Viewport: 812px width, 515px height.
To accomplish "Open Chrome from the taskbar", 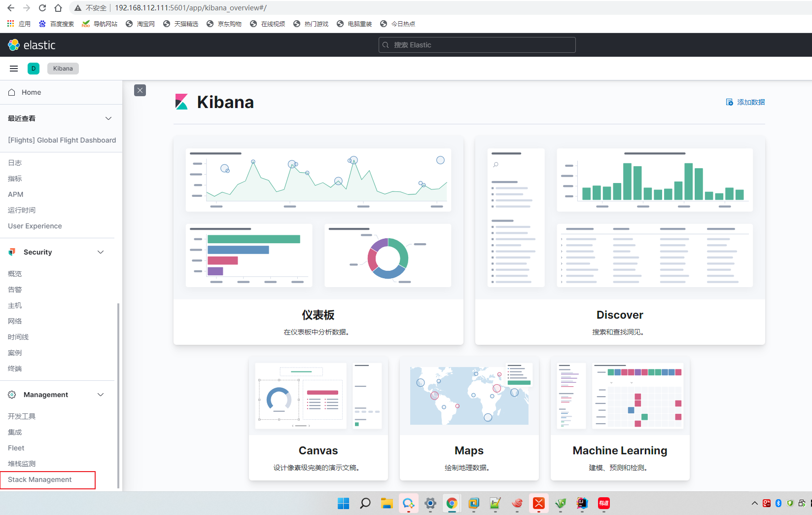I will 452,503.
